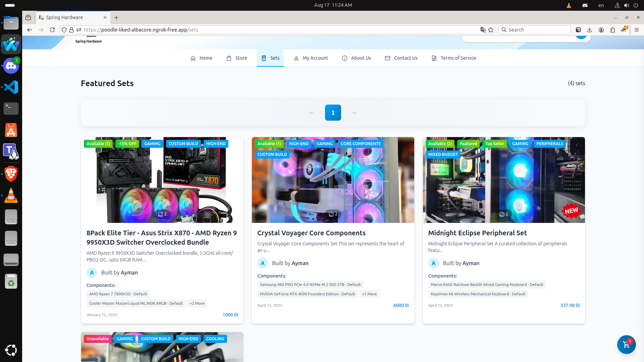This screenshot has height=362, width=644.
Task: Click the site lock security icon
Action: click(x=71, y=30)
